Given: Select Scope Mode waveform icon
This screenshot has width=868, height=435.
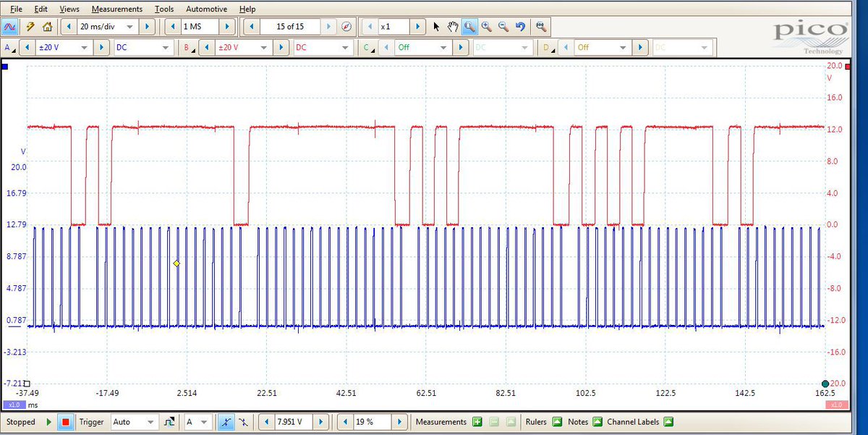Looking at the screenshot, I should [x=10, y=27].
